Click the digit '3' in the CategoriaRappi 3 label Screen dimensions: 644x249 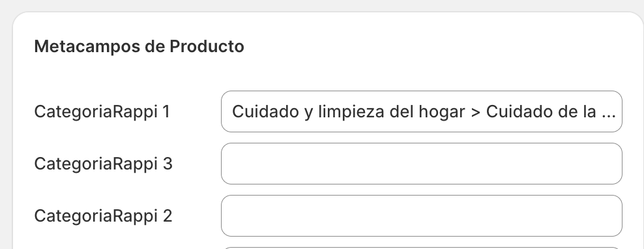[167, 164]
